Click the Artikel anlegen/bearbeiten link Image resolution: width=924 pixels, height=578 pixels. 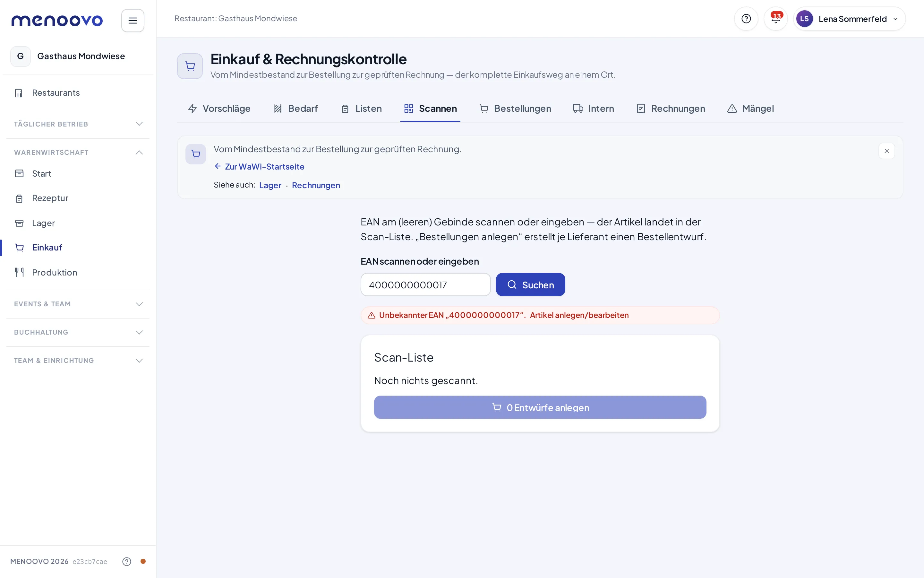(x=579, y=315)
